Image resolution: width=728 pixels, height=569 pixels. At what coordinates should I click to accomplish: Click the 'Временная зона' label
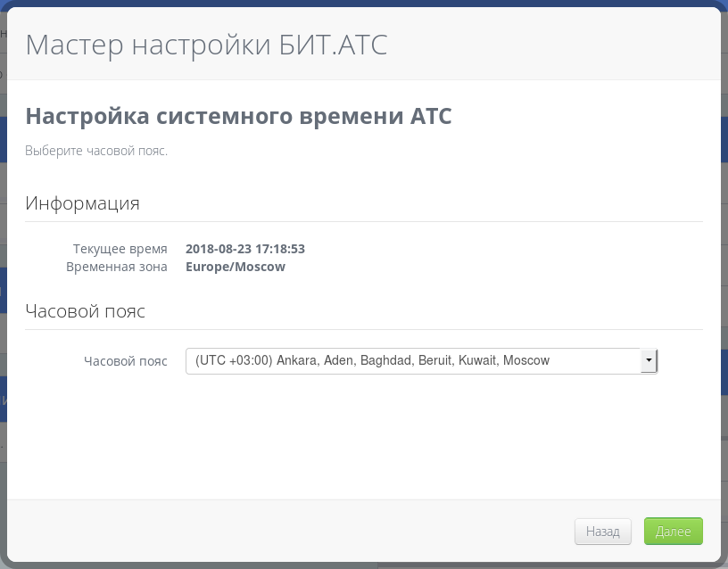(x=116, y=267)
